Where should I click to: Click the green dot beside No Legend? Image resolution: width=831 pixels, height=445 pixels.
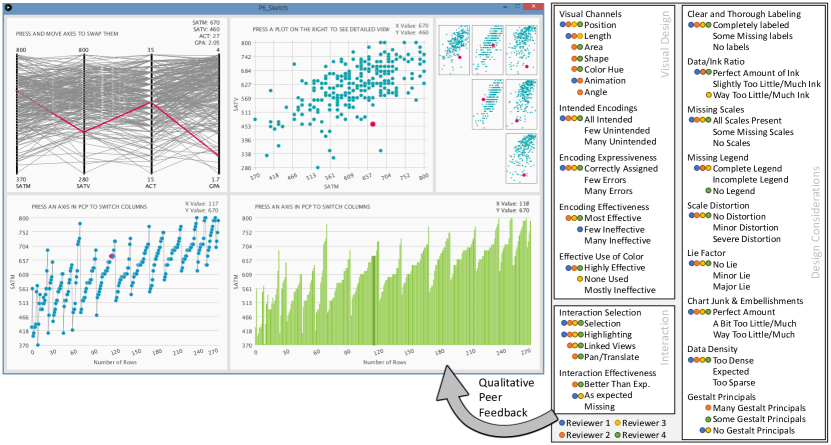click(708, 191)
